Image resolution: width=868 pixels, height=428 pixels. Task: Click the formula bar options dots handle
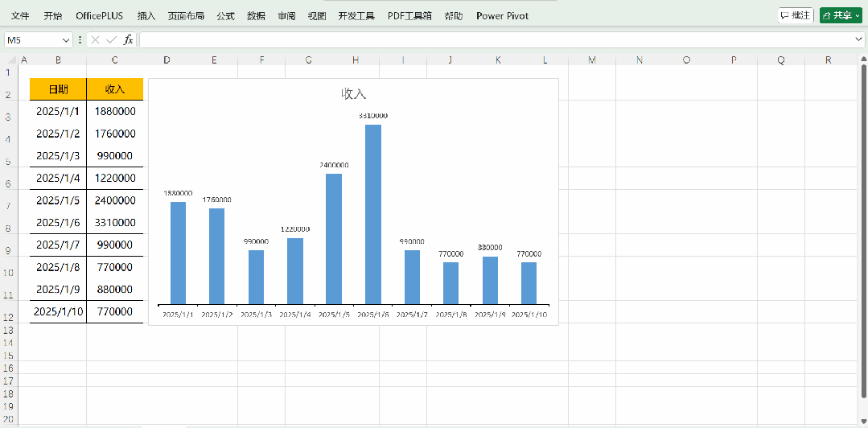(80, 39)
